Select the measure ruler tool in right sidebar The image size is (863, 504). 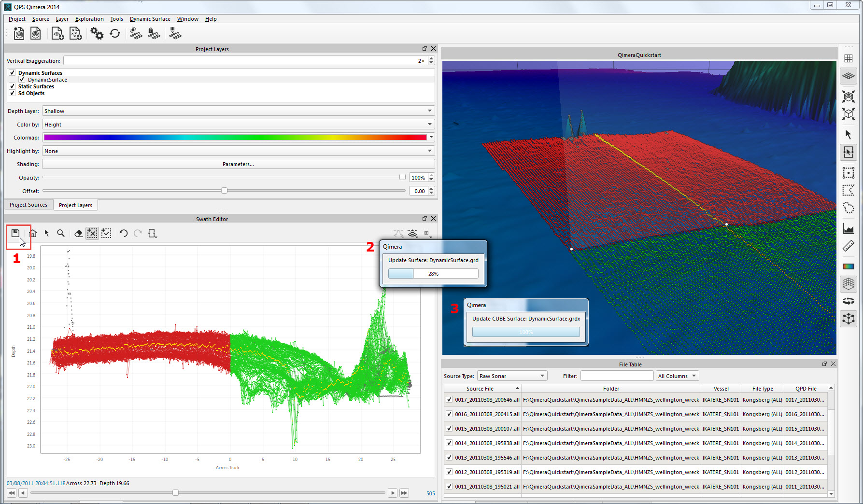(x=849, y=247)
